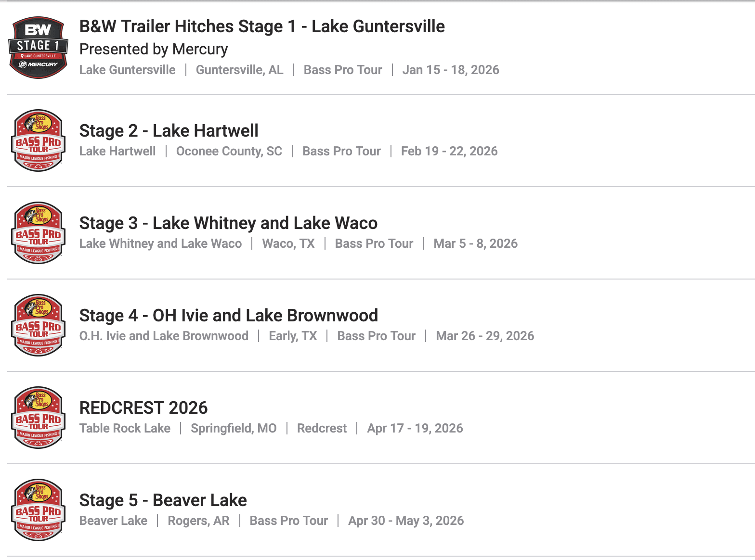Open Stage 3 - Lake Whitney and Lake Waco

pyautogui.click(x=228, y=223)
